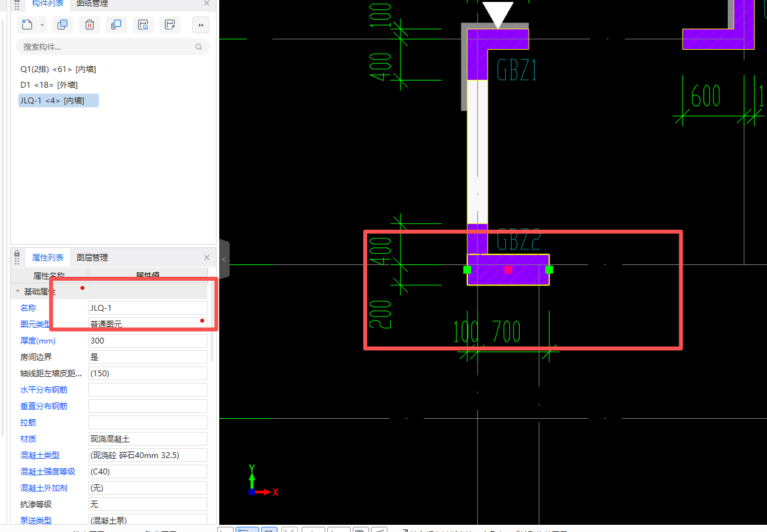Click the 600 dimension text
Viewport: 767px width, 532px height.
(705, 96)
